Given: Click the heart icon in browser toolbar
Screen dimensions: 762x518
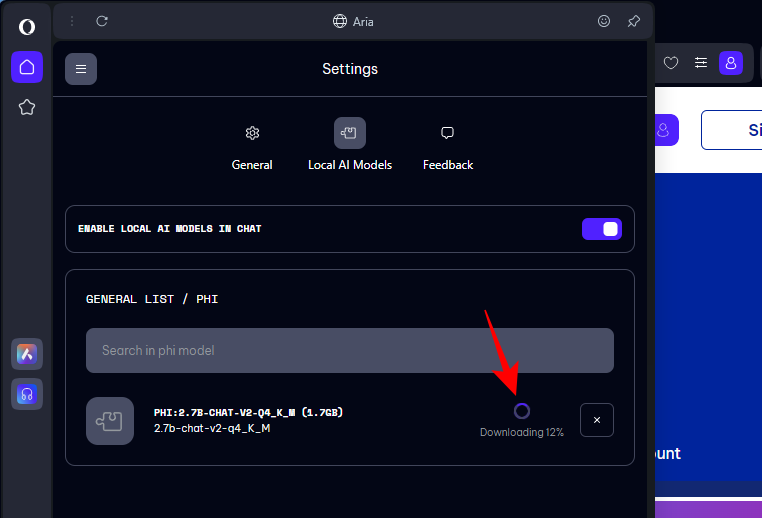Looking at the screenshot, I should coord(671,63).
